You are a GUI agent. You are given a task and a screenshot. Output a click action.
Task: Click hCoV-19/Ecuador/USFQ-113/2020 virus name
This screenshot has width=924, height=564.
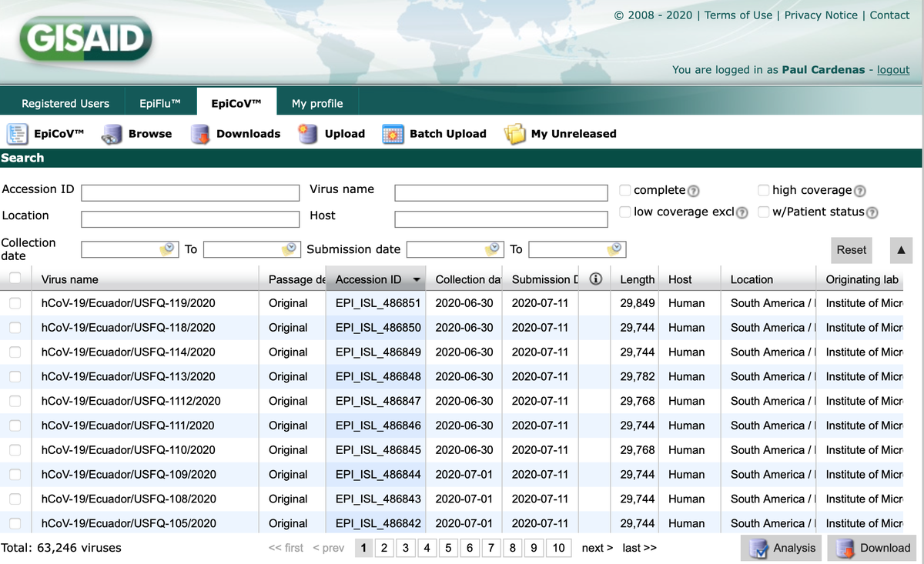[129, 376]
